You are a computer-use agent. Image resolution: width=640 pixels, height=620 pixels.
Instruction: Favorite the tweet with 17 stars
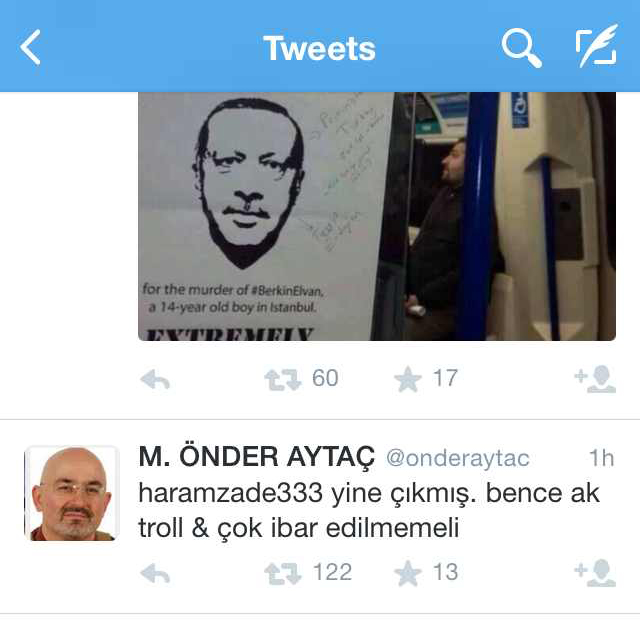click(407, 379)
